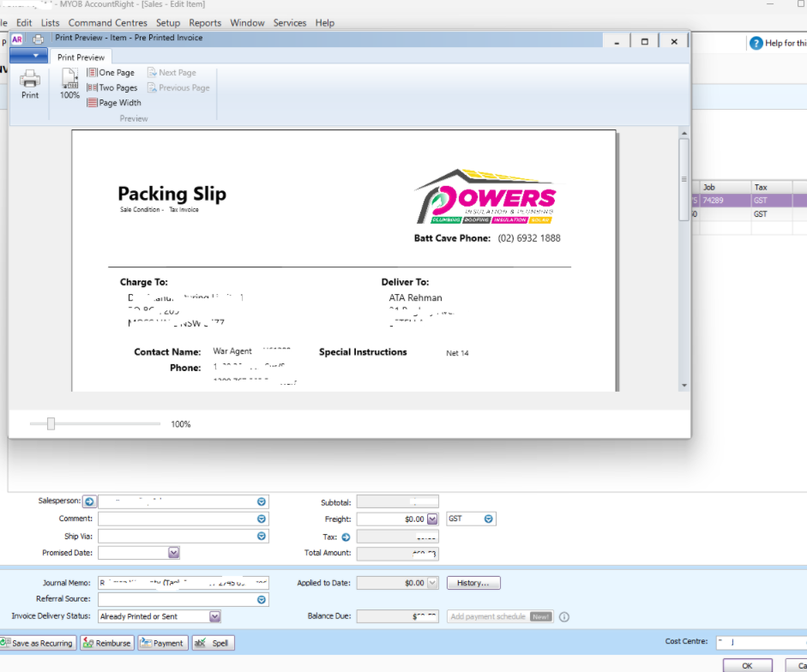This screenshot has width=807, height=672.
Task: Click the Journal Memo field
Action: tap(184, 583)
